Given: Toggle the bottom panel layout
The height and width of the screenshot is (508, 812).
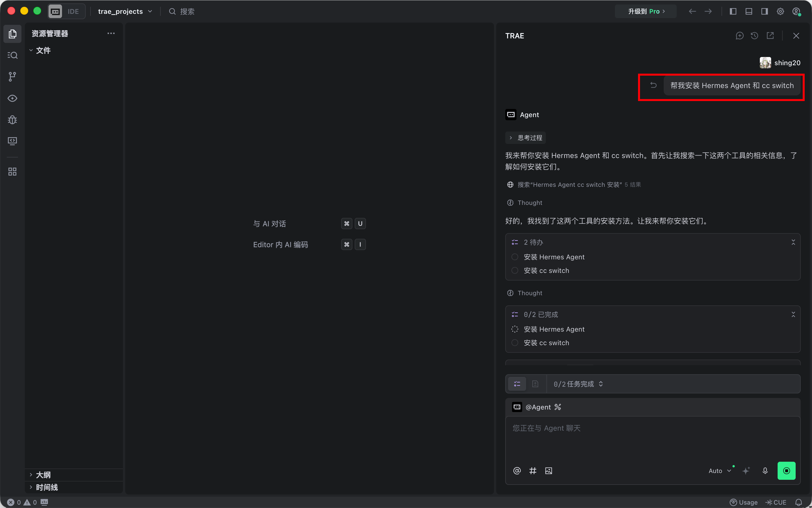Looking at the screenshot, I should [749, 11].
